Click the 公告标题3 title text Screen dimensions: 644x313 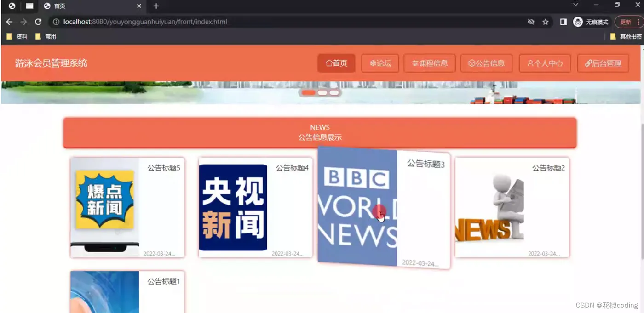pyautogui.click(x=426, y=164)
